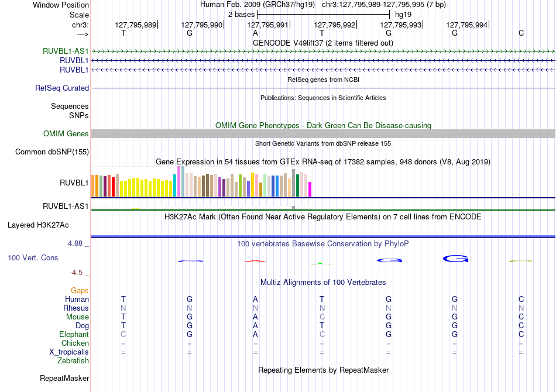Click the red A conservation logo glyph
The height and width of the screenshot is (392, 556).
[x=255, y=261]
